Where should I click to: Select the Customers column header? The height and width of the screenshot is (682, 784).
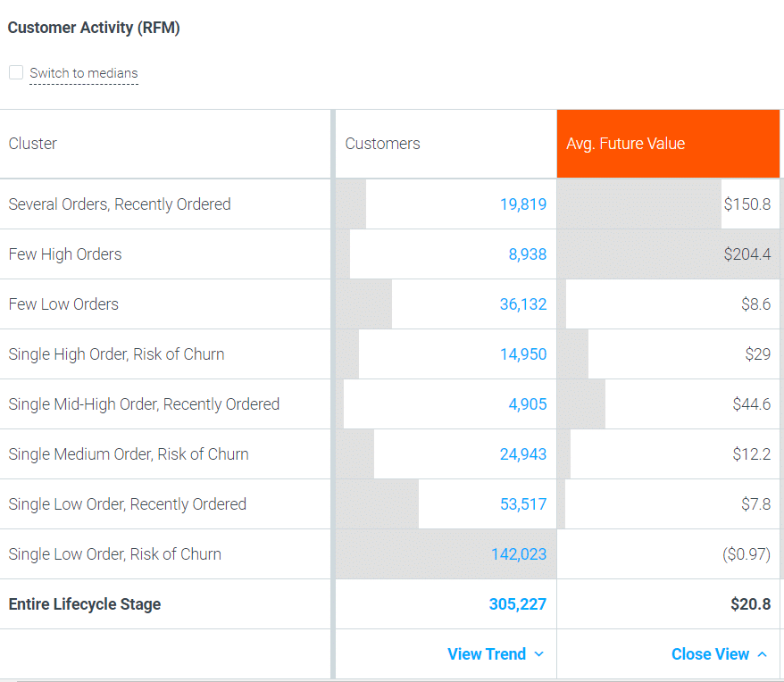pos(382,144)
